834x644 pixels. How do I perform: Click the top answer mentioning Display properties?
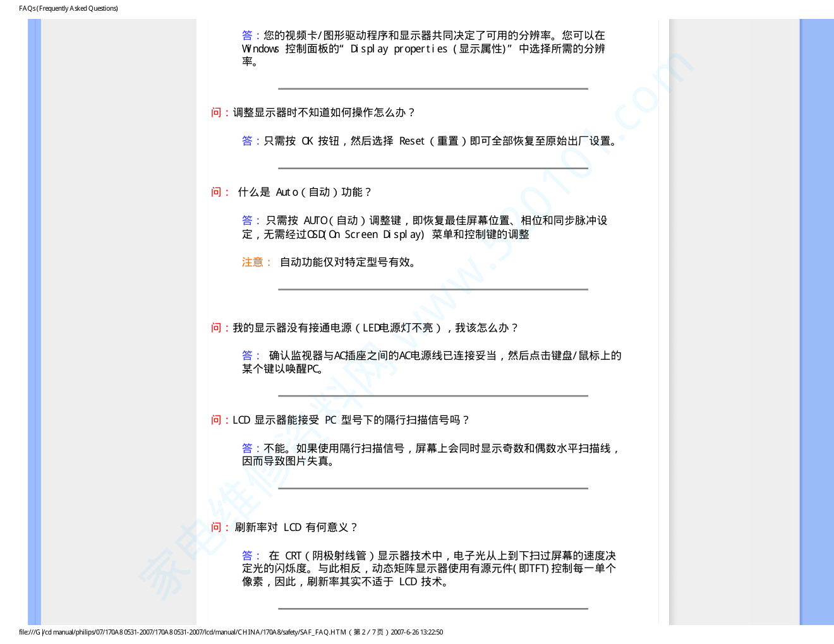[423, 49]
